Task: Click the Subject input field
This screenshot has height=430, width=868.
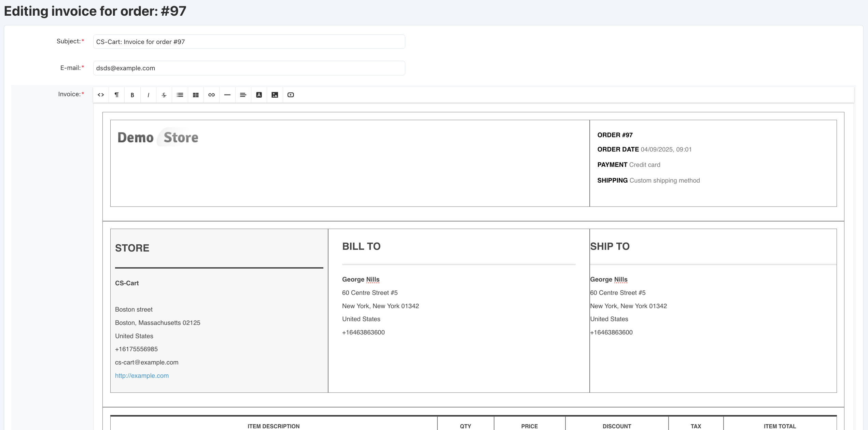Action: (249, 42)
